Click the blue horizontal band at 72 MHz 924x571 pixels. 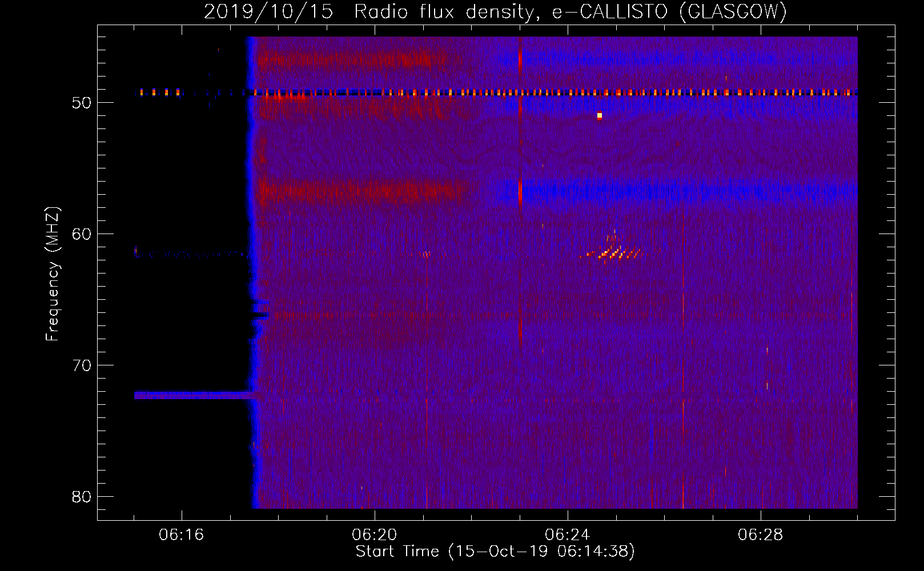194,395
